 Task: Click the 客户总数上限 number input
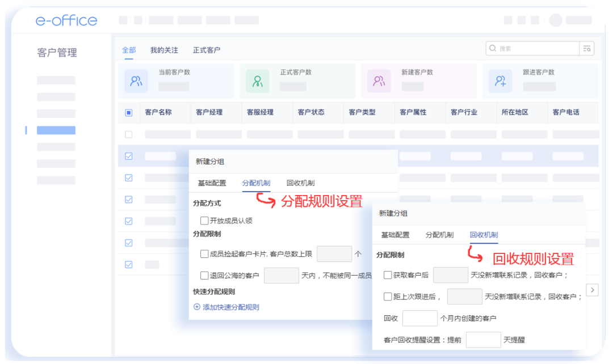tap(334, 254)
